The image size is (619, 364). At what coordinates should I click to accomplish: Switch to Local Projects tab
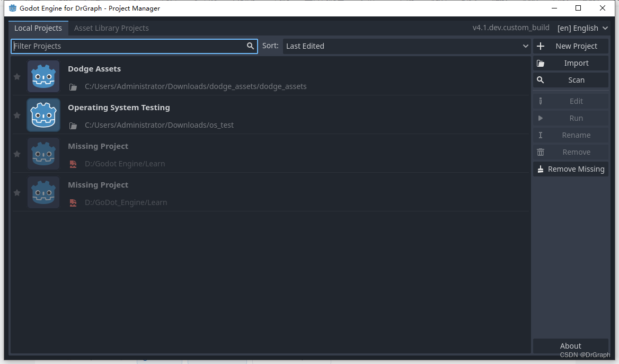38,28
